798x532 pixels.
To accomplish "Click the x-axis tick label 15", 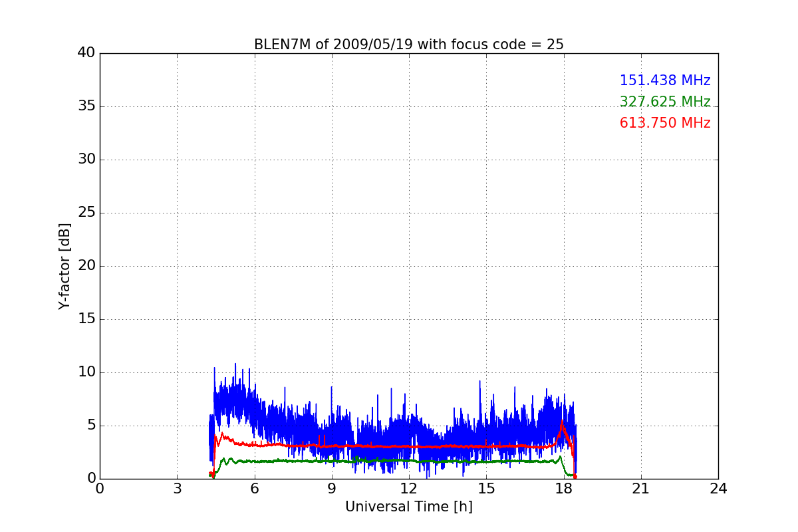I will (x=486, y=489).
